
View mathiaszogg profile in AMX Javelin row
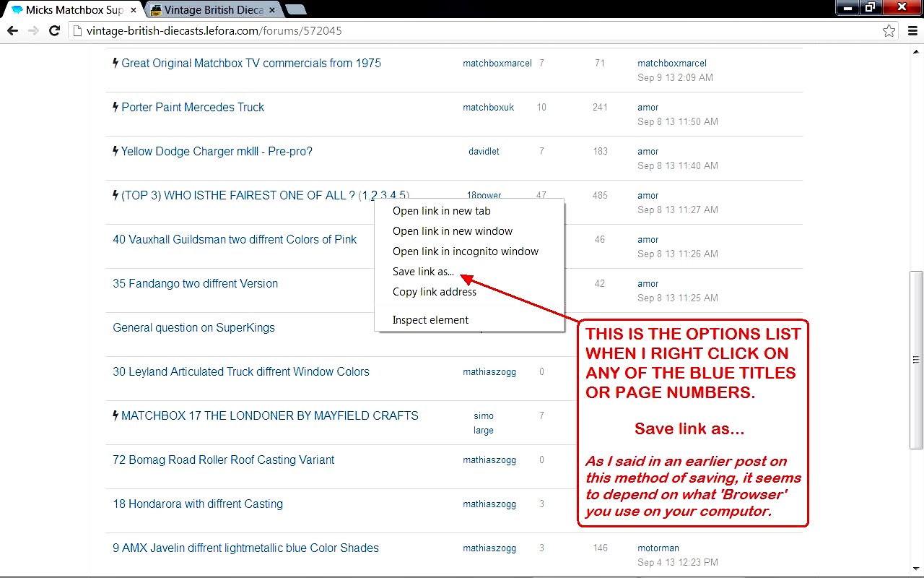(x=489, y=548)
